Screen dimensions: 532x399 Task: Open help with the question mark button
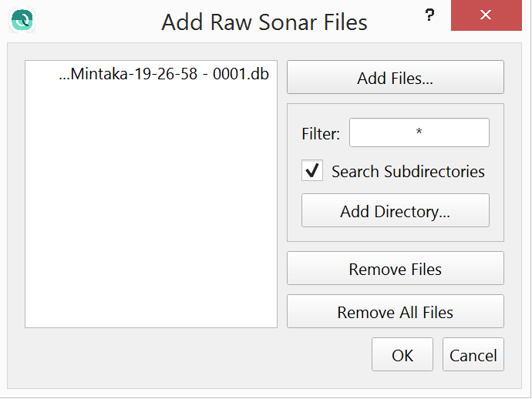click(430, 16)
